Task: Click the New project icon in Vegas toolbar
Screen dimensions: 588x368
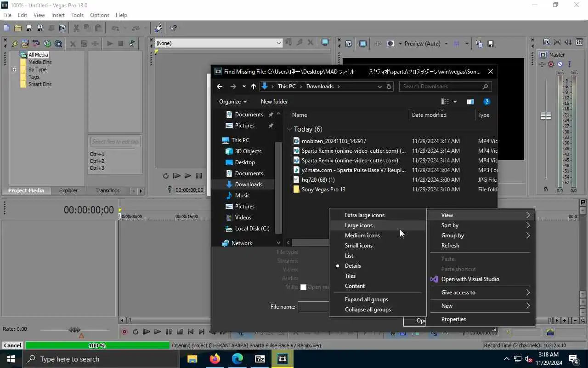Action: pos(6,28)
